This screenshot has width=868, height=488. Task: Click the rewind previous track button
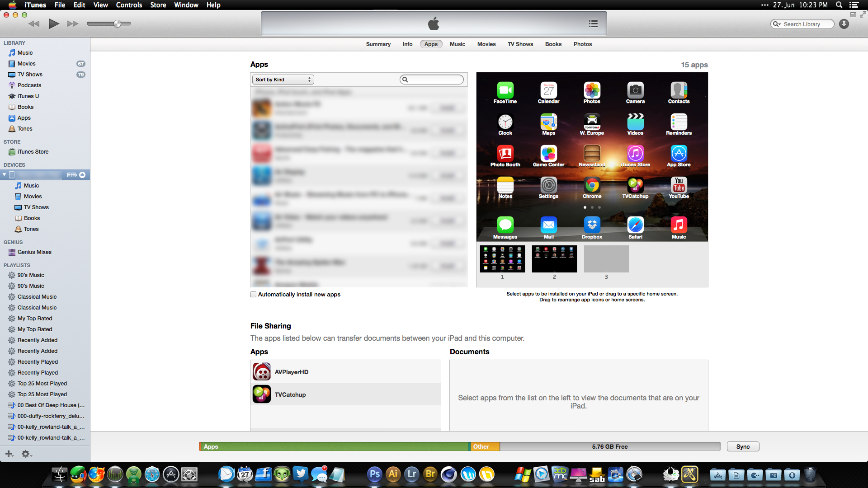(34, 23)
